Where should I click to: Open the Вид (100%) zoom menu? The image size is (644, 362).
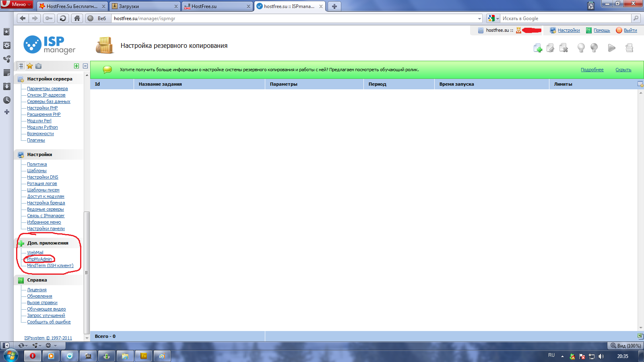click(625, 346)
